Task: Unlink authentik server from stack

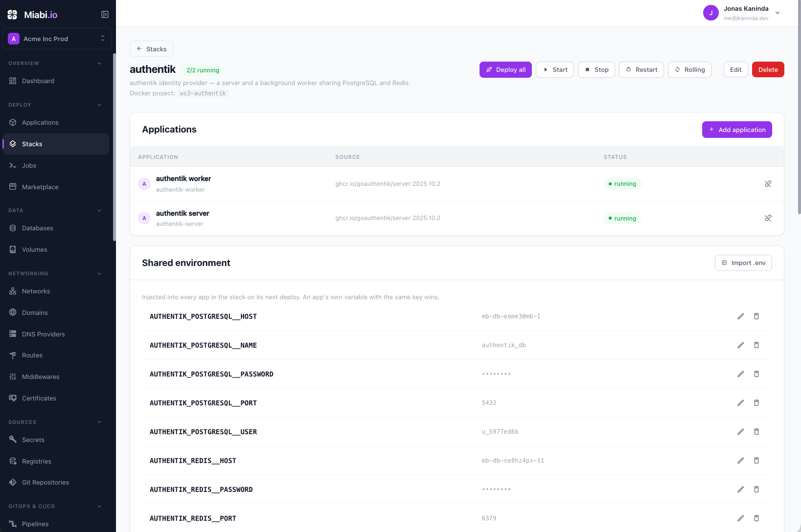Action: tap(768, 218)
